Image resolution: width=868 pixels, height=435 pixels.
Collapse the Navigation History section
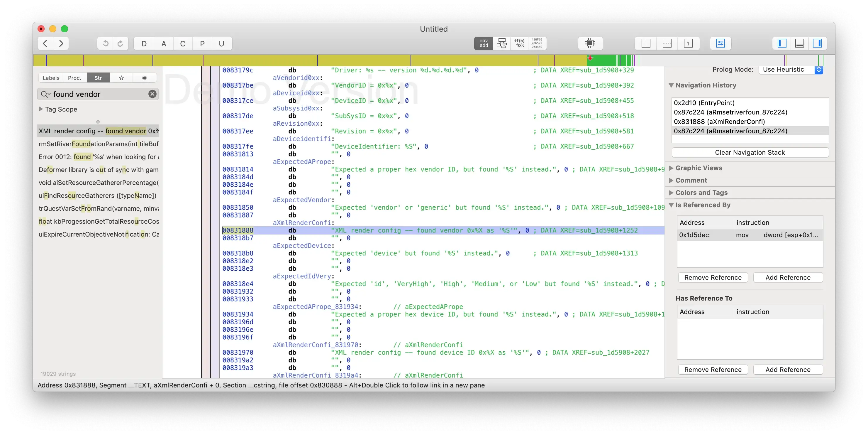coord(671,85)
